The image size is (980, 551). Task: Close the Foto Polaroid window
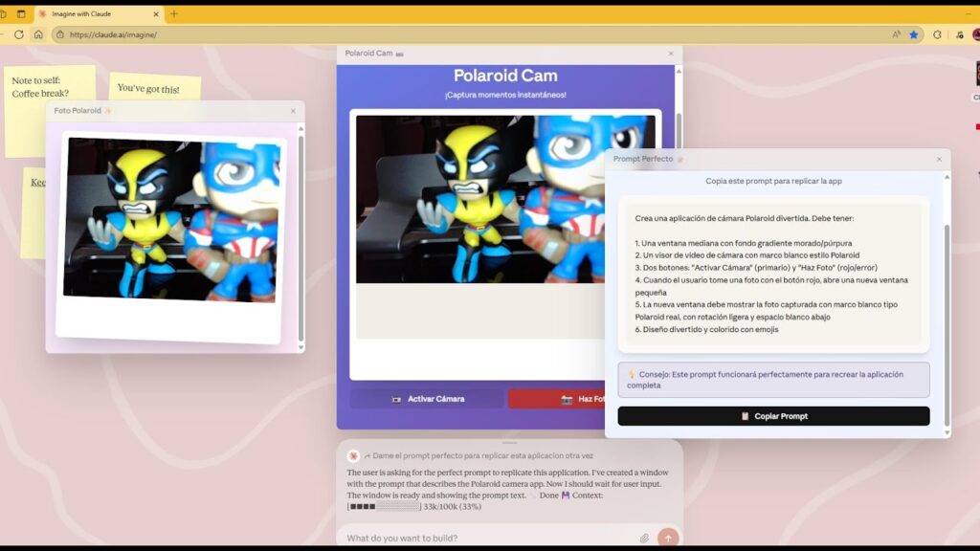(293, 111)
